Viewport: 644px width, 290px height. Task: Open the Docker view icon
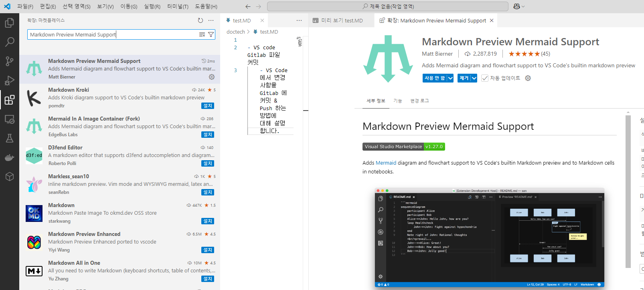click(9, 157)
